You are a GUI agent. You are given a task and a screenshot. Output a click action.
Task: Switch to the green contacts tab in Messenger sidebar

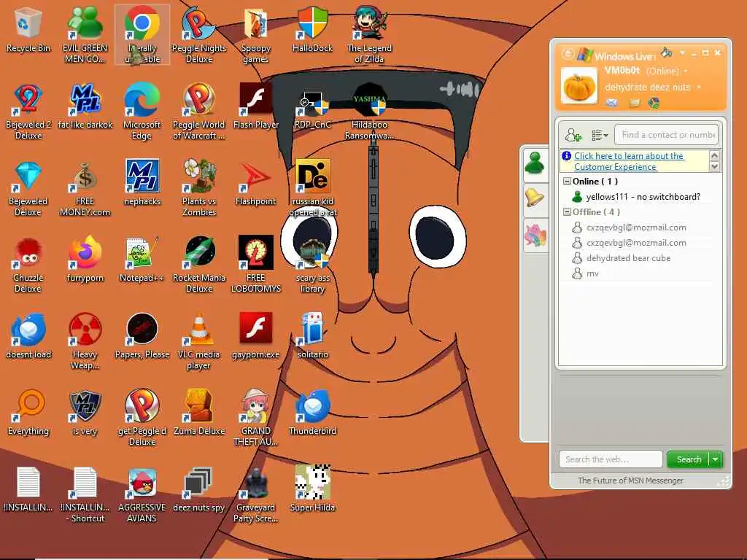coord(535,165)
